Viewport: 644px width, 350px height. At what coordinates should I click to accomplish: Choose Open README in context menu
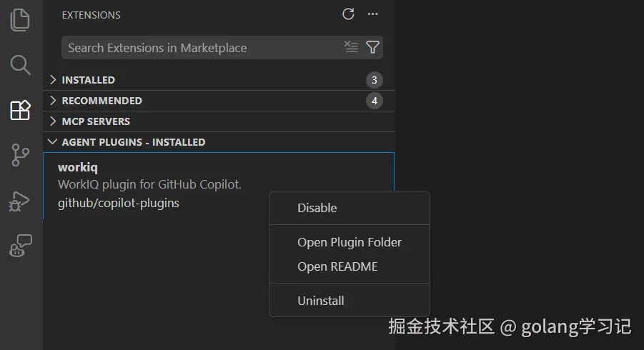(x=349, y=266)
